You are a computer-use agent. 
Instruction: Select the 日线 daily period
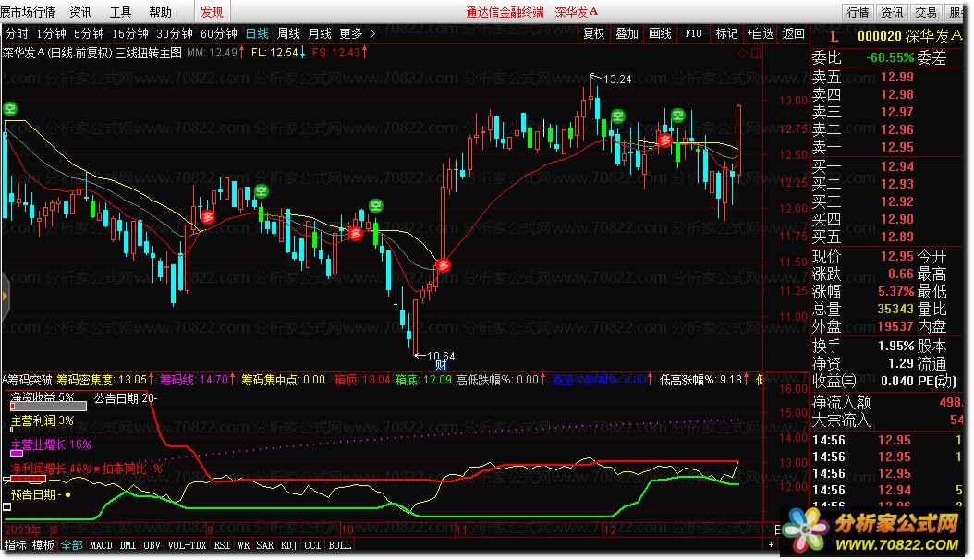click(257, 33)
